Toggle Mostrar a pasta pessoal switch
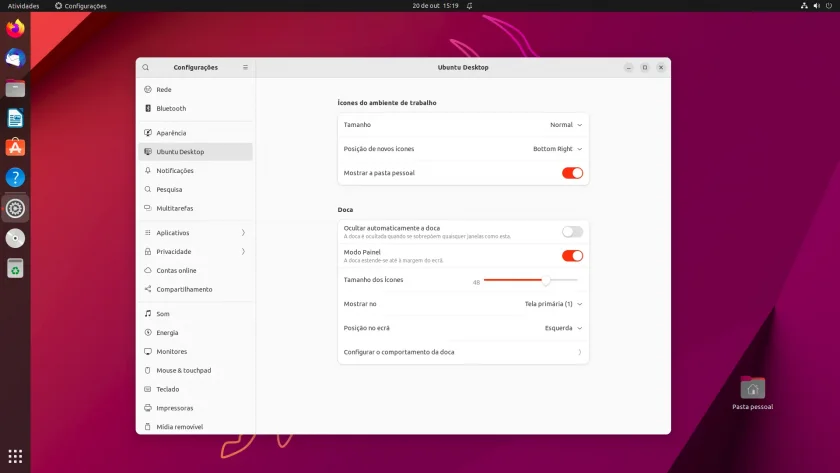Viewport: 840px width, 473px height. tap(572, 173)
